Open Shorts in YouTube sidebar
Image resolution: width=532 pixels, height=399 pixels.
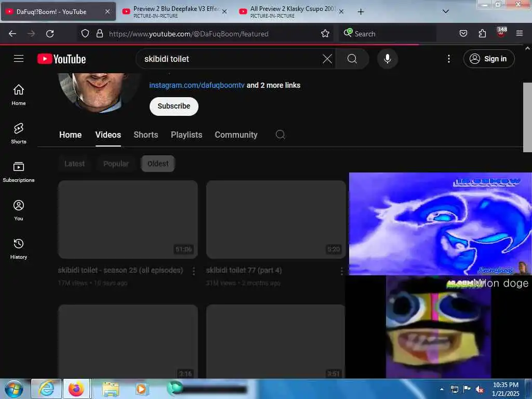pyautogui.click(x=19, y=133)
